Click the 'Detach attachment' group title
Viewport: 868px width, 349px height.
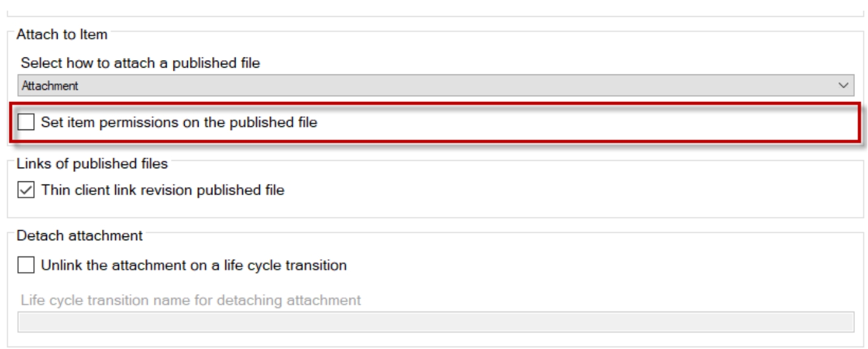click(81, 236)
